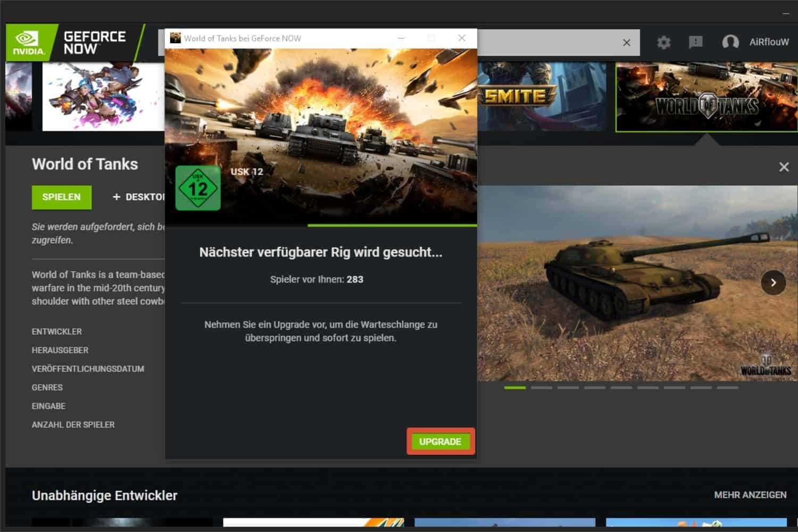The image size is (798, 532).
Task: Click the EINGABE label
Action: pos(48,406)
